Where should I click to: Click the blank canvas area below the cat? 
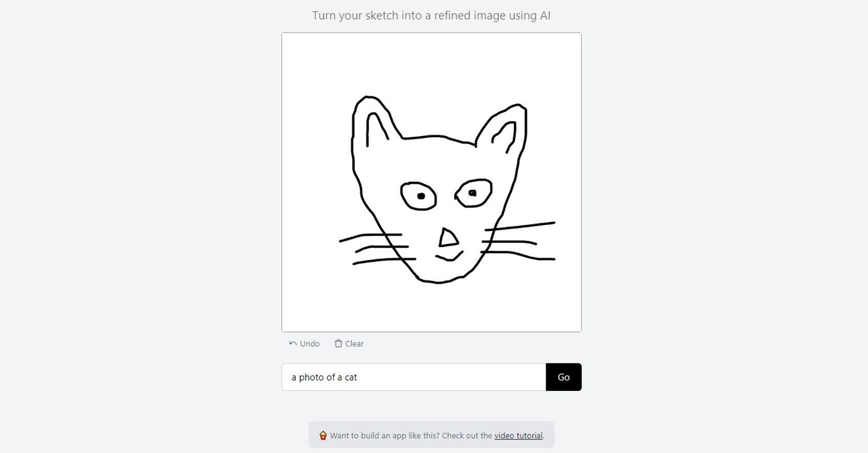point(431,308)
